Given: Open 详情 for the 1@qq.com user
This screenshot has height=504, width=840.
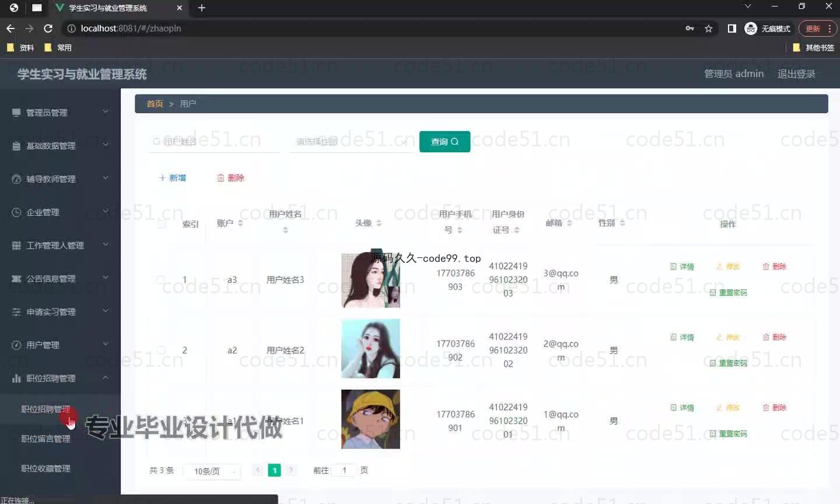Looking at the screenshot, I should point(682,408).
